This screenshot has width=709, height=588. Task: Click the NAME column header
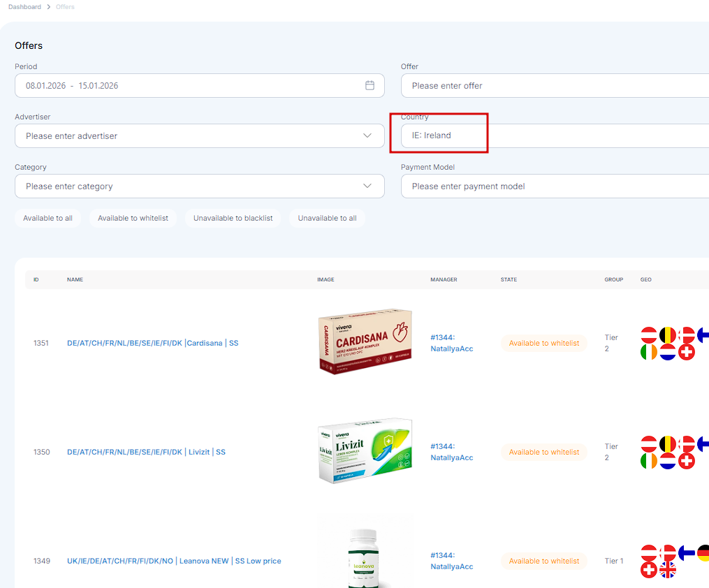click(x=75, y=280)
